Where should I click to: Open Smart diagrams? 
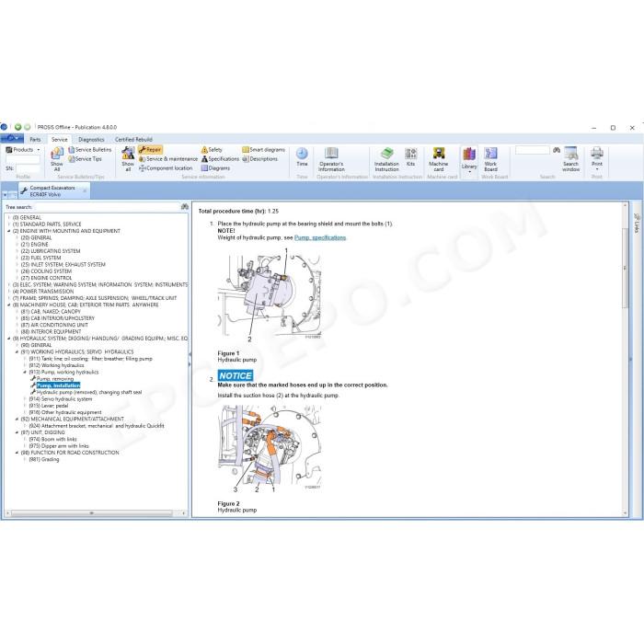click(x=263, y=149)
